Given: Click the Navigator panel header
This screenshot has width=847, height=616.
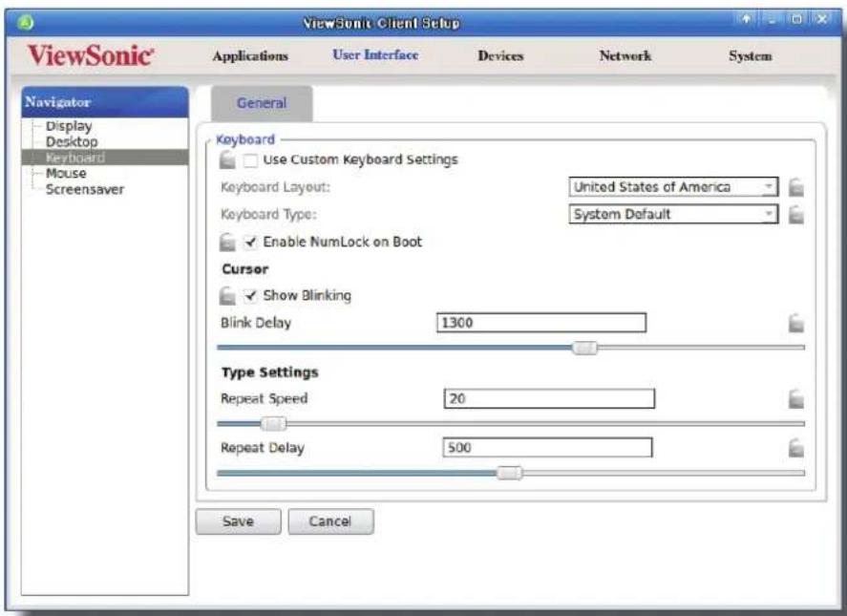Looking at the screenshot, I should pyautogui.click(x=105, y=101).
